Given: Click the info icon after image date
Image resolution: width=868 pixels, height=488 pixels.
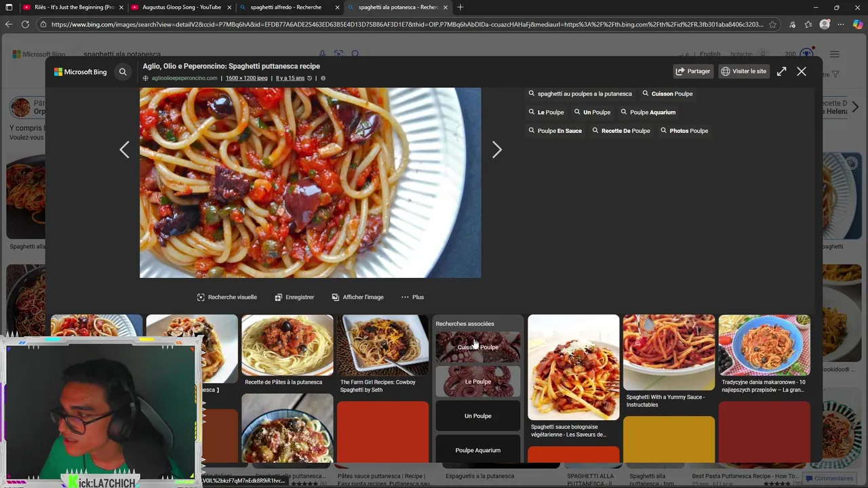Looking at the screenshot, I should click(x=323, y=78).
